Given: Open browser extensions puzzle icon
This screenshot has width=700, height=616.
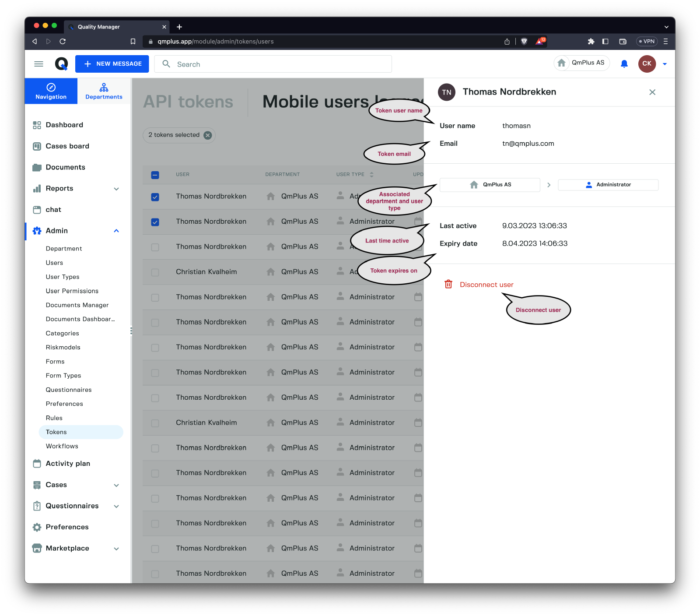Looking at the screenshot, I should point(591,42).
